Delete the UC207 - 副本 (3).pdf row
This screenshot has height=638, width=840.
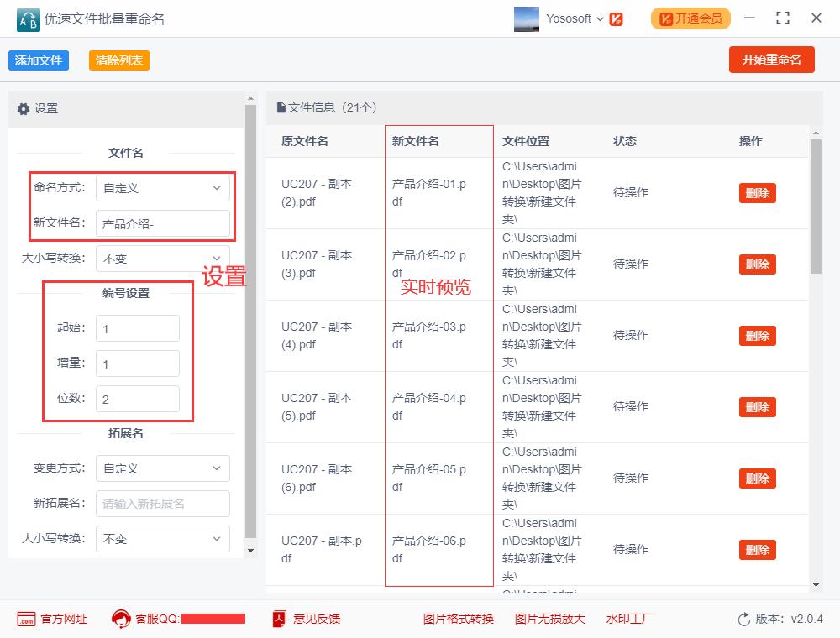[757, 264]
